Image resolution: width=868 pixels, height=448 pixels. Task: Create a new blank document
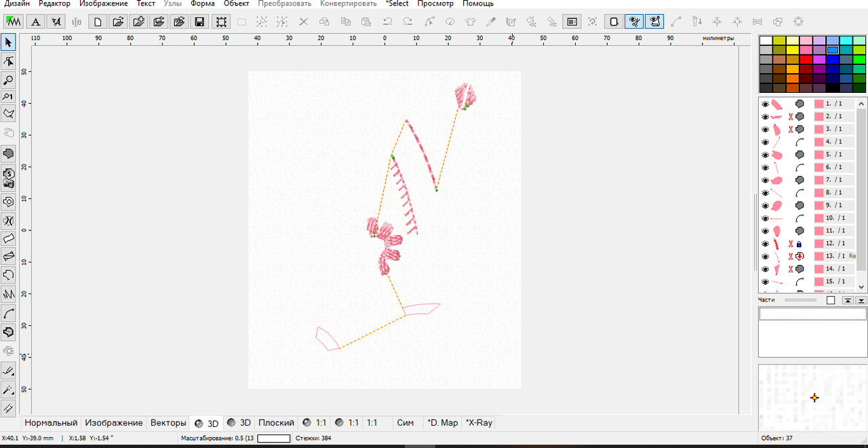click(x=98, y=22)
